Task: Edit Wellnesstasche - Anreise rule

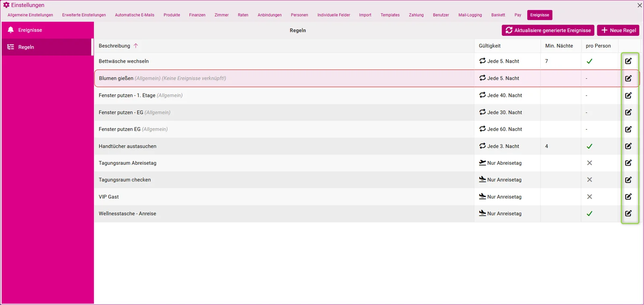Action: point(628,214)
